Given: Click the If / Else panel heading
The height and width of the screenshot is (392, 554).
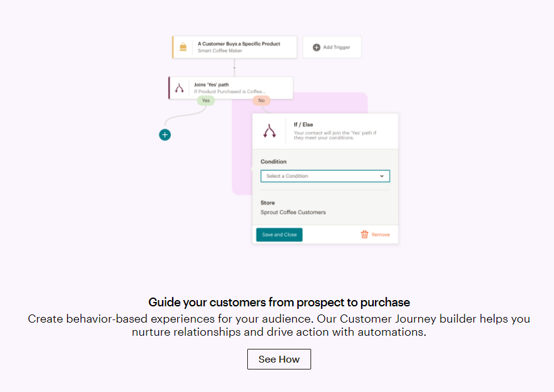Looking at the screenshot, I should point(304,124).
